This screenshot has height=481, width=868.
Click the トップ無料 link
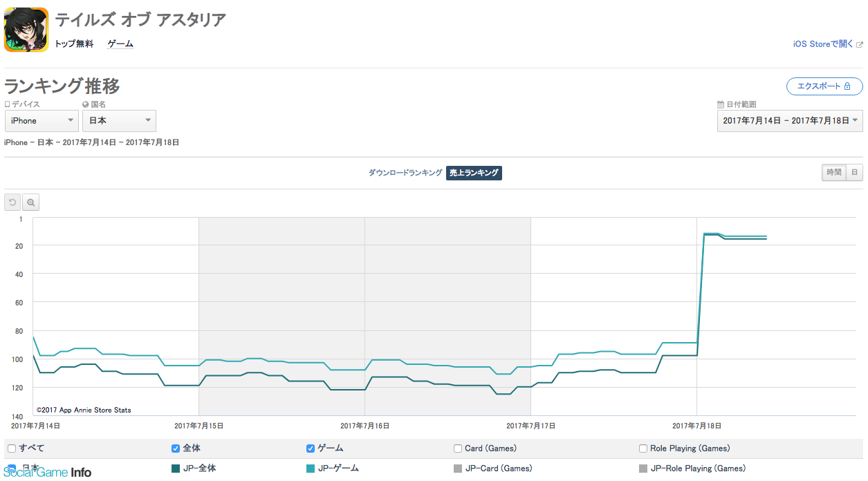74,44
